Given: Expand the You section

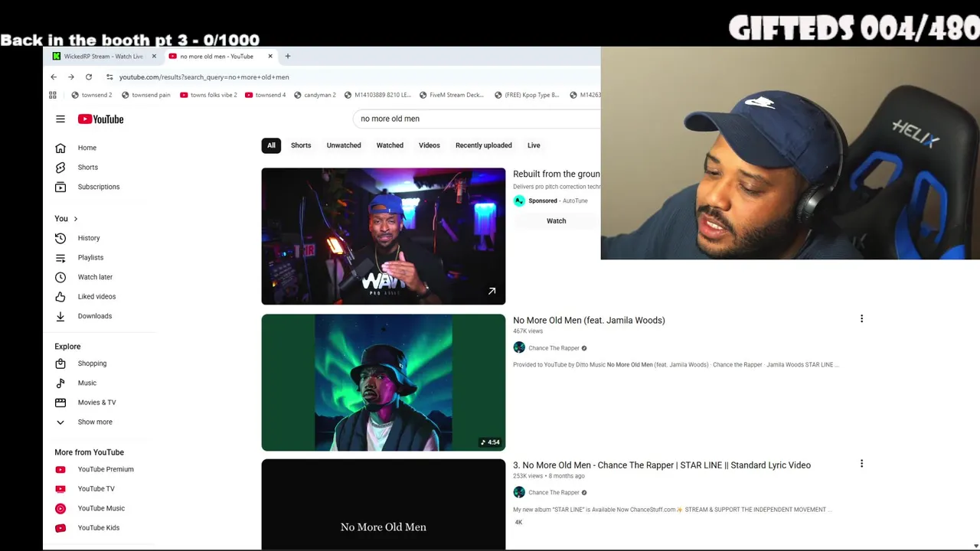Looking at the screenshot, I should pyautogui.click(x=66, y=219).
